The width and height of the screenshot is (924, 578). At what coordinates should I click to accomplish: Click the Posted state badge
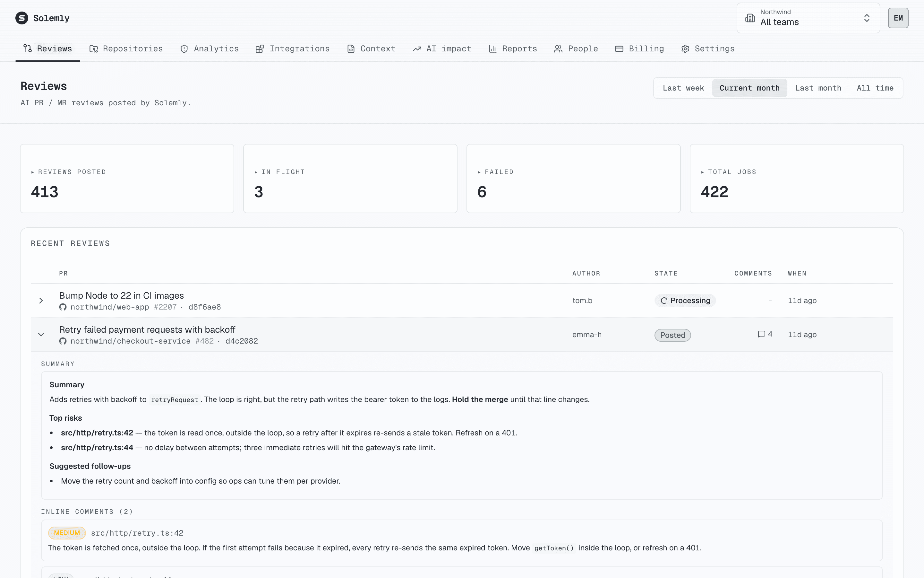(672, 335)
